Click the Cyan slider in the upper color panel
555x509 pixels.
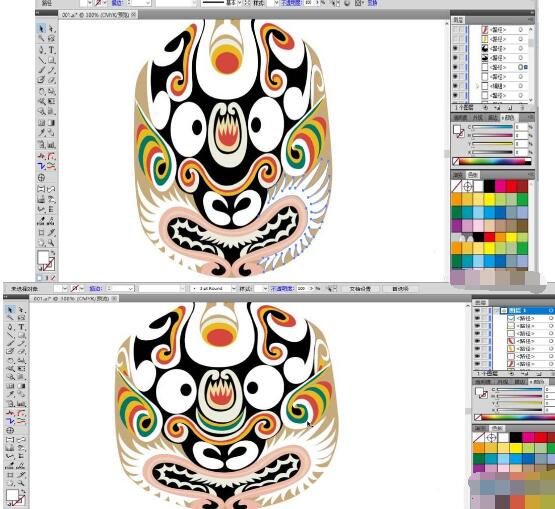point(492,127)
